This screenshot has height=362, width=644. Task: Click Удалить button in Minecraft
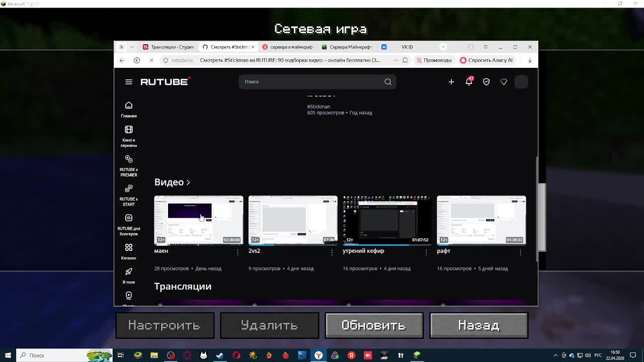pos(269,325)
